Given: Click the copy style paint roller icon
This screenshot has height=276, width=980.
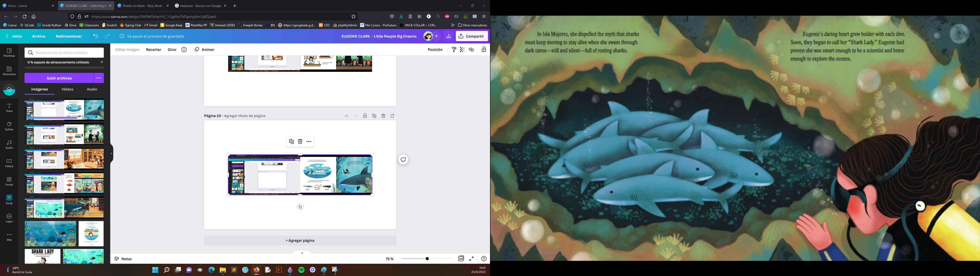Looking at the screenshot, I should tap(454, 50).
